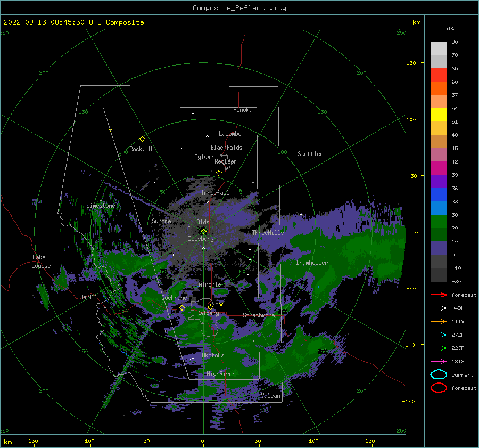This screenshot has height=448, width=479.
Task: Click the Strathmore label
Action: (259, 315)
